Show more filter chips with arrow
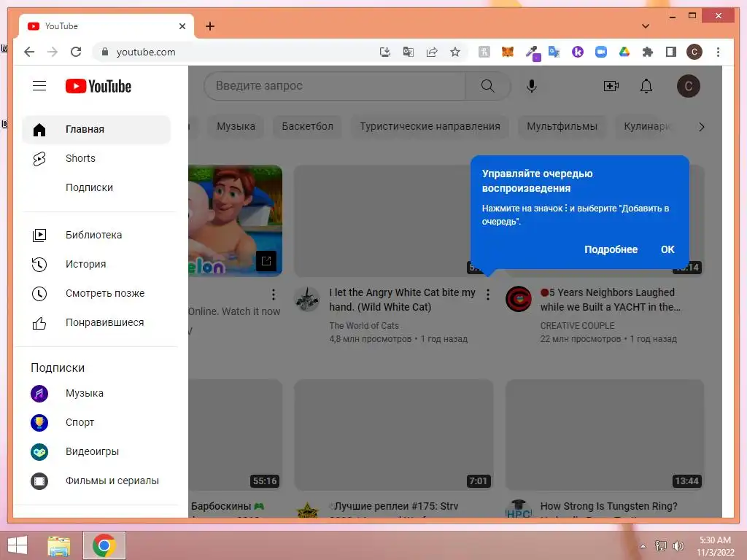The image size is (747, 560). (701, 127)
